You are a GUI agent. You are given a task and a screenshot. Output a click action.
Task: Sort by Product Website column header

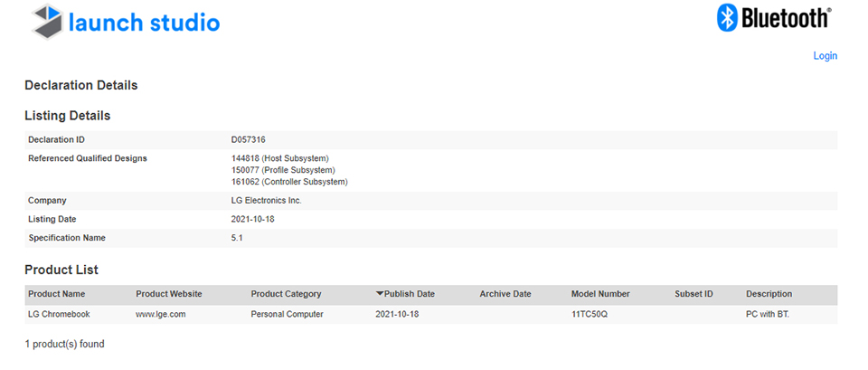tap(169, 294)
